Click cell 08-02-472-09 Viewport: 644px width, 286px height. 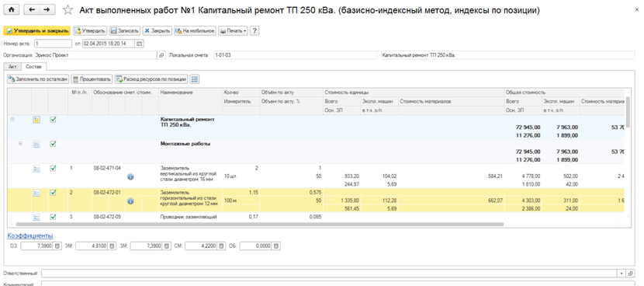point(107,217)
